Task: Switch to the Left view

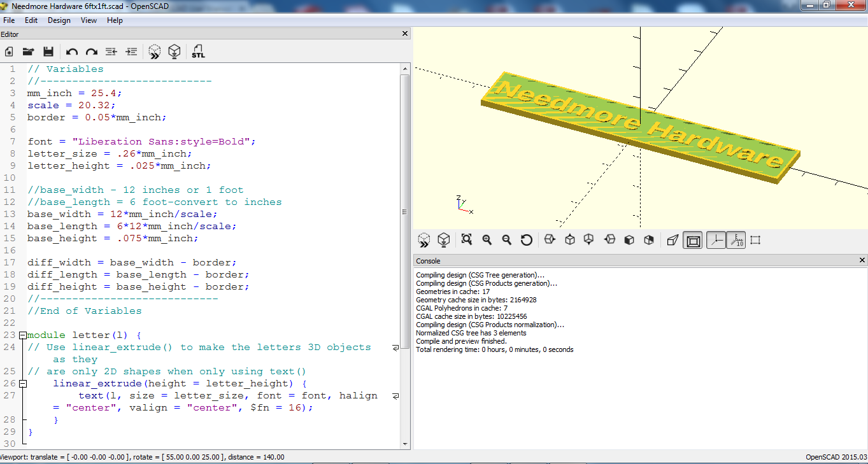Action: click(609, 240)
